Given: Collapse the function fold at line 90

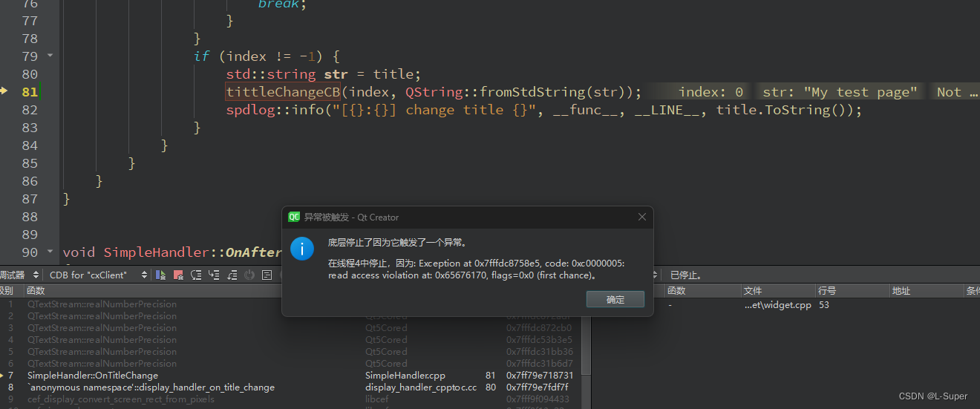Looking at the screenshot, I should point(50,252).
